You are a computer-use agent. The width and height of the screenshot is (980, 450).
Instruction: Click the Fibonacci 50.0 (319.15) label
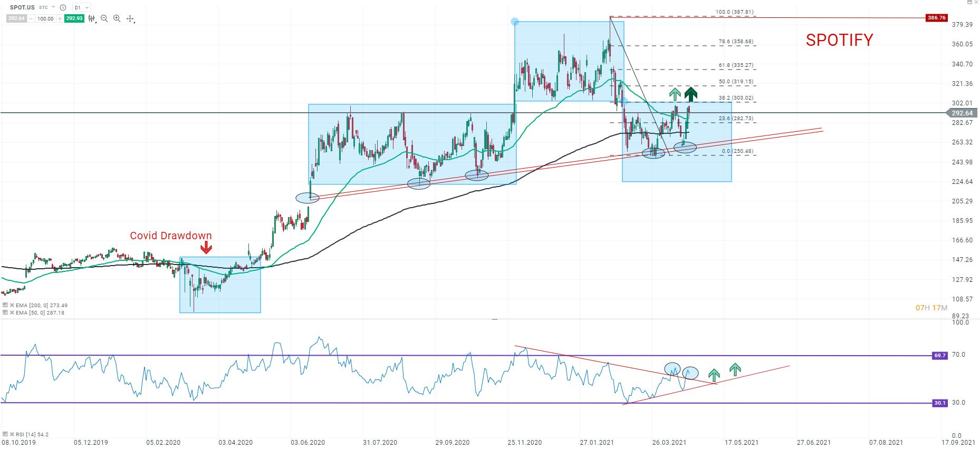[x=736, y=82]
